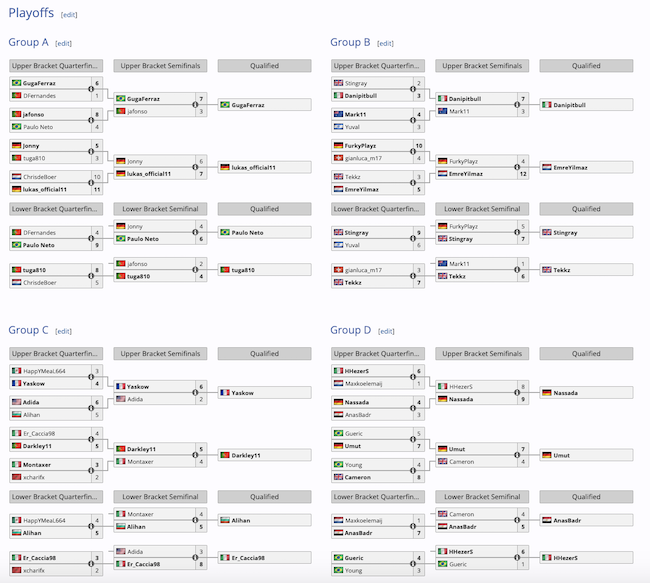The height and width of the screenshot is (583, 650).
Task: Click the edit link beside Group A
Action: click(64, 44)
